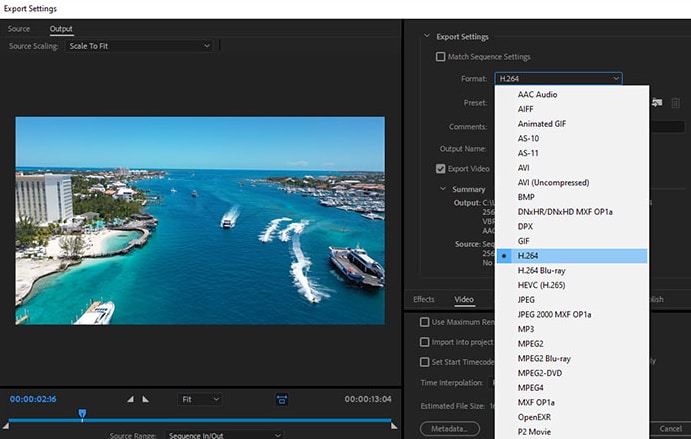Open the Source Scaling dropdown
The width and height of the screenshot is (691, 439).
(139, 46)
